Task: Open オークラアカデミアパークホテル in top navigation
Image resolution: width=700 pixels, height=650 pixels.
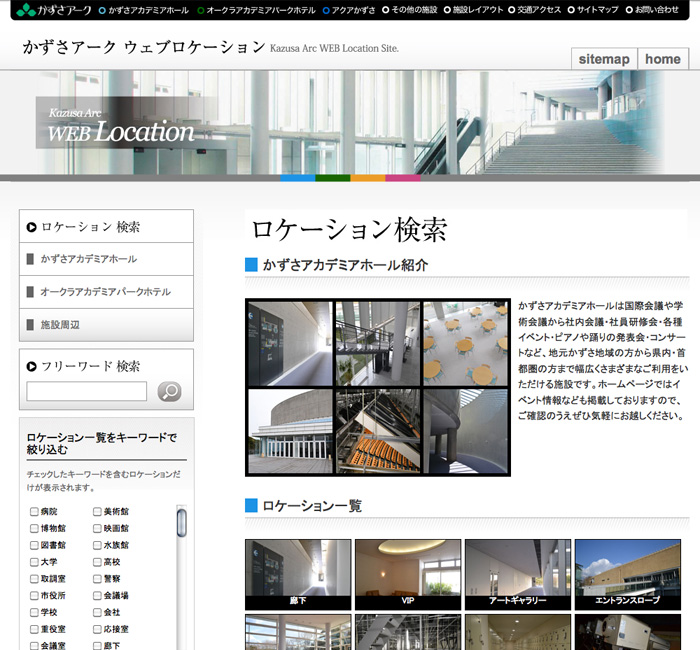Action: pyautogui.click(x=256, y=10)
